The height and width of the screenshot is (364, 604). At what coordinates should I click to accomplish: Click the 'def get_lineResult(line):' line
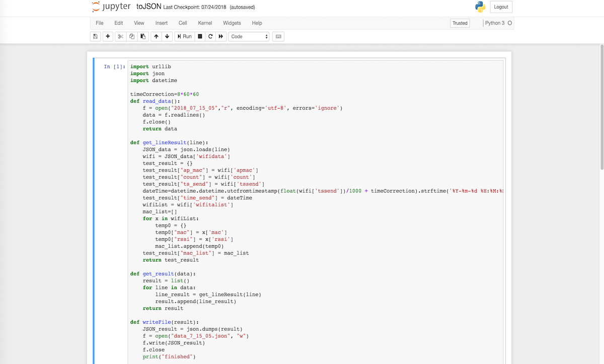(169, 142)
